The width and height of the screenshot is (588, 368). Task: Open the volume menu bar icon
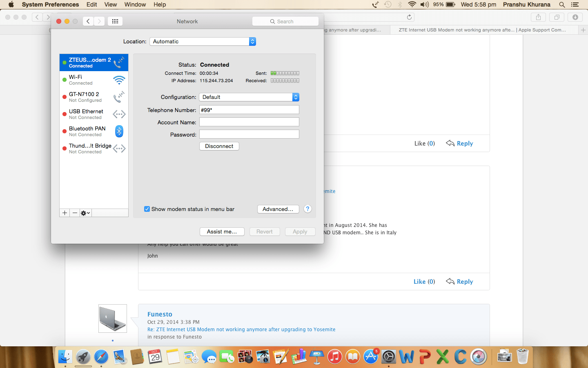click(425, 4)
